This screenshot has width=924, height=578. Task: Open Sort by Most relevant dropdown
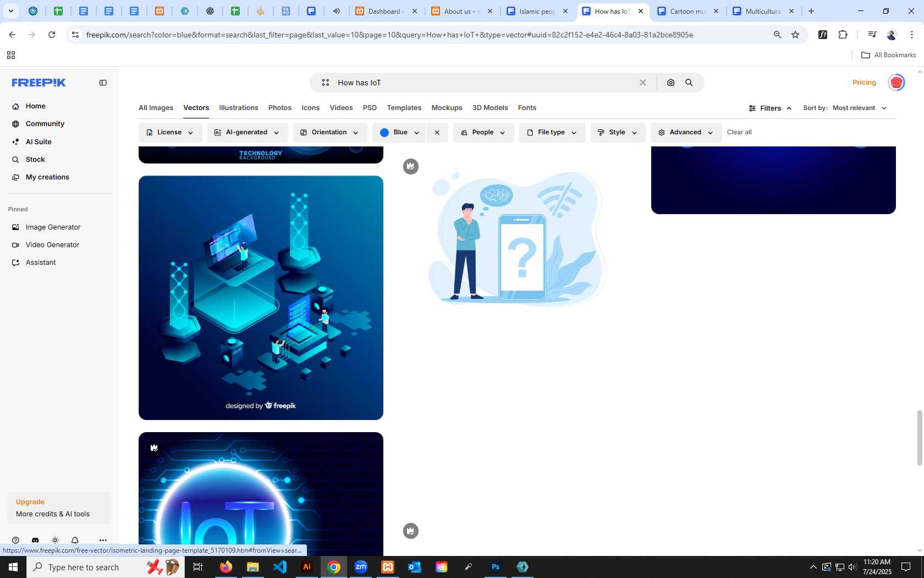point(859,108)
